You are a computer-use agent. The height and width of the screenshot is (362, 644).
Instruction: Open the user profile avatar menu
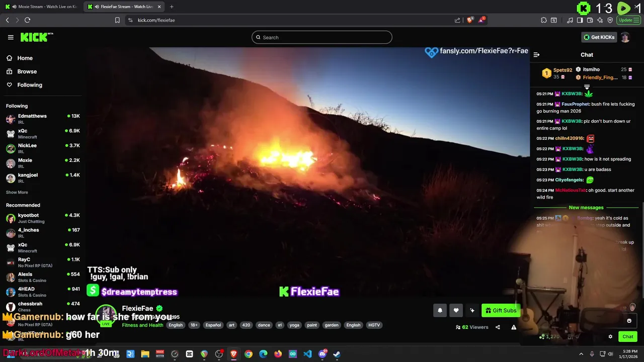tap(625, 37)
